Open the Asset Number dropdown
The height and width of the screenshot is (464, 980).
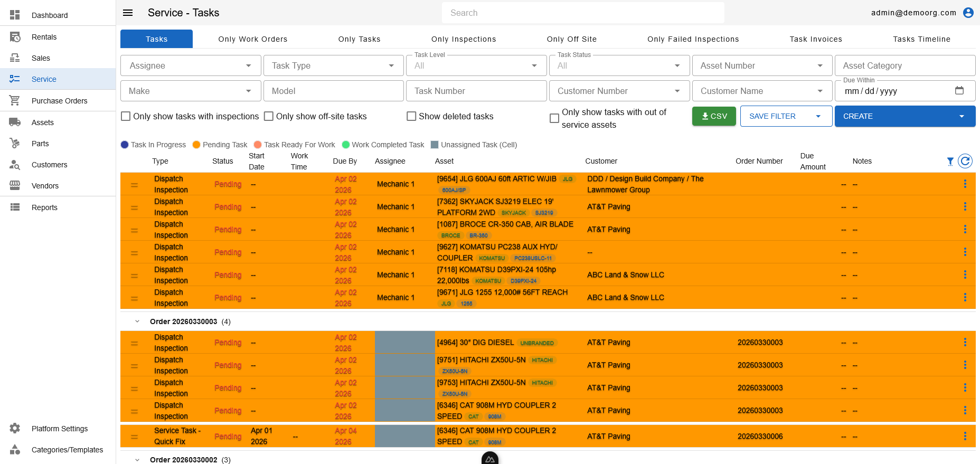point(762,65)
